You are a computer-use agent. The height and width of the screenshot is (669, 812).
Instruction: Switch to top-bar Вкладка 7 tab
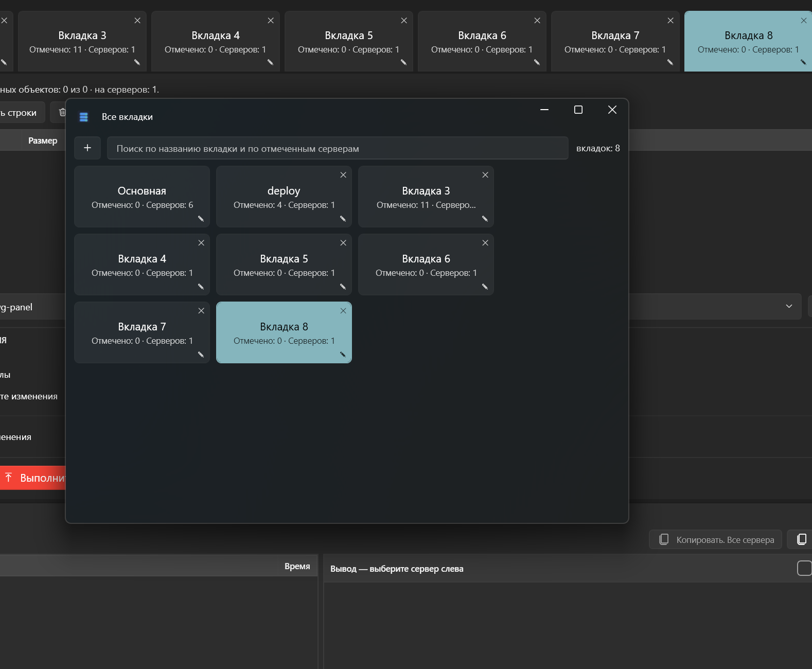pos(615,41)
